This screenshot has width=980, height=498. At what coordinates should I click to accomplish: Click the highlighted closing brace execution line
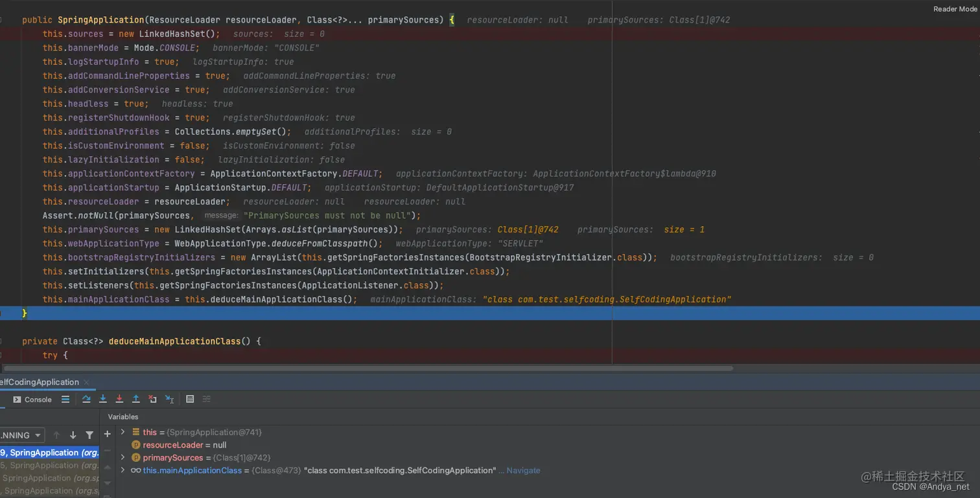(x=490, y=313)
